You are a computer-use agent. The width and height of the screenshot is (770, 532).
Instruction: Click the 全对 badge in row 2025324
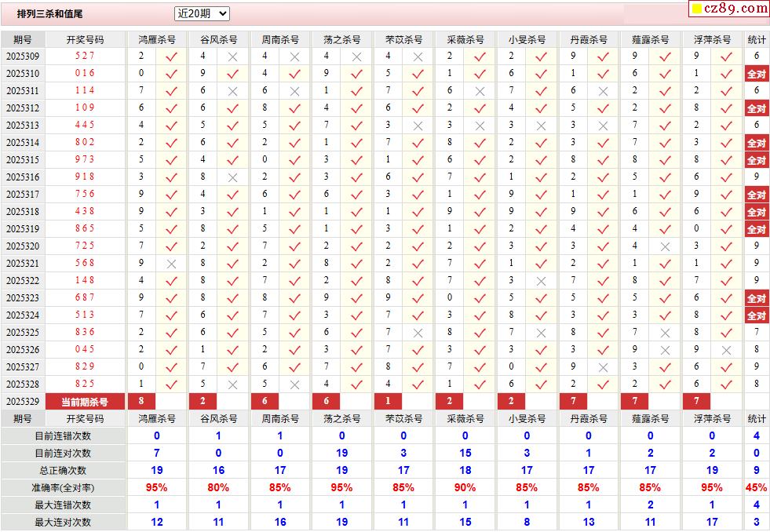(757, 316)
